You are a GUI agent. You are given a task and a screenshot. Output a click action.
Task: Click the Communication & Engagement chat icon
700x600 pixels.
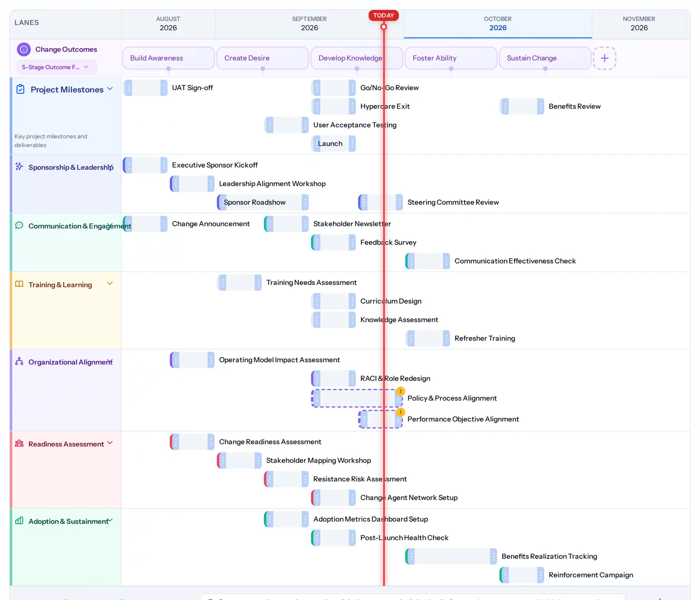pyautogui.click(x=19, y=225)
